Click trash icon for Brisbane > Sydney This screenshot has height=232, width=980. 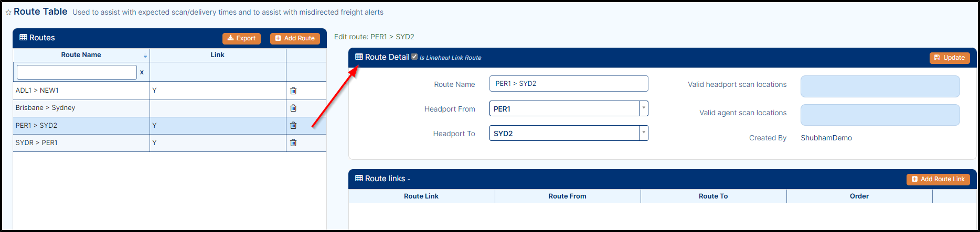[x=293, y=108]
